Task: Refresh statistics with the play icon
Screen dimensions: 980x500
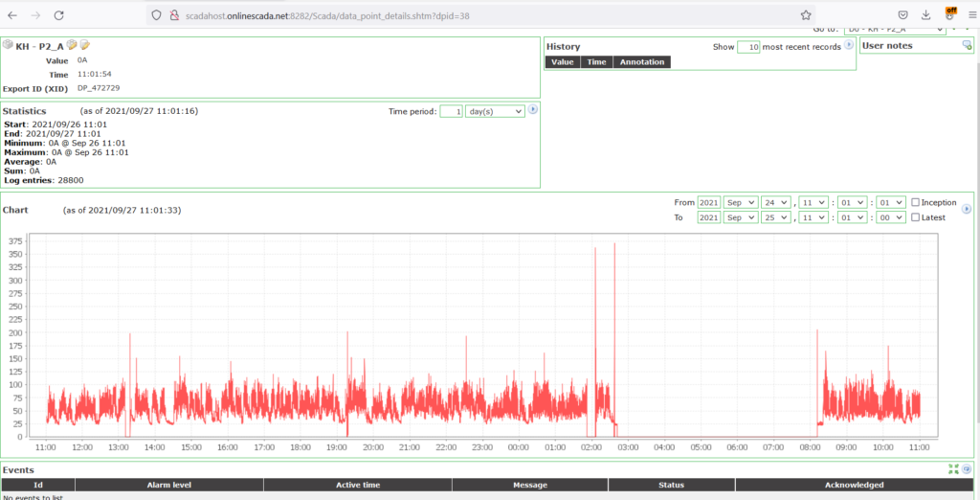Action: click(x=533, y=110)
